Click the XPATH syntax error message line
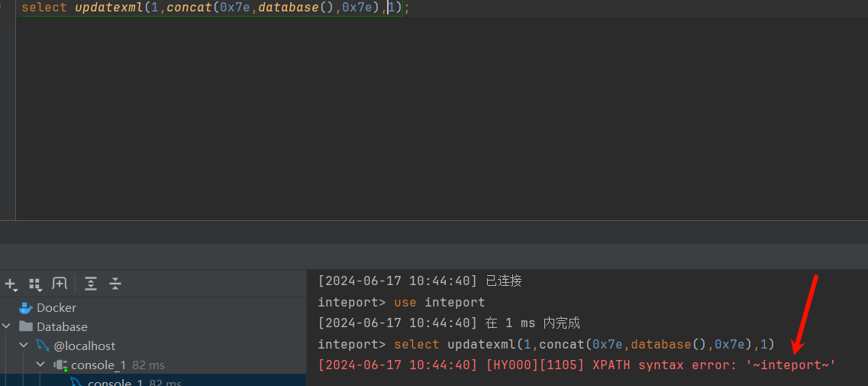This screenshot has width=868, height=386. (x=576, y=365)
